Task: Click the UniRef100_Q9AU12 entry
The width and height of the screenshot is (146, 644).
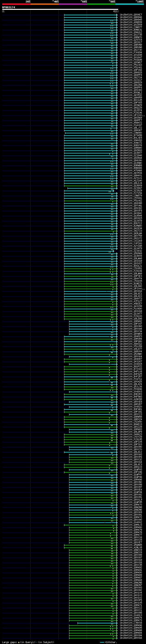Action: point(131,32)
